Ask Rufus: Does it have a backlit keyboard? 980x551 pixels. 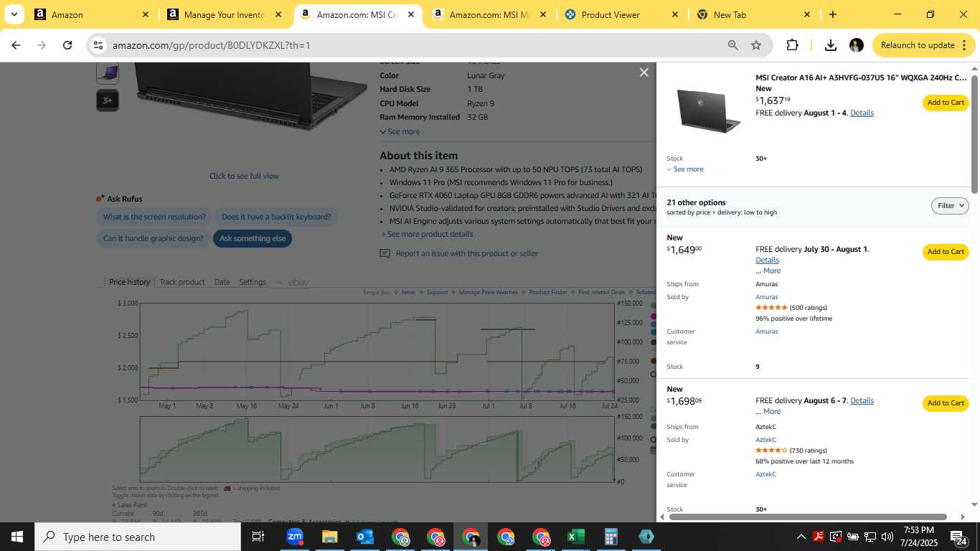pyautogui.click(x=276, y=217)
